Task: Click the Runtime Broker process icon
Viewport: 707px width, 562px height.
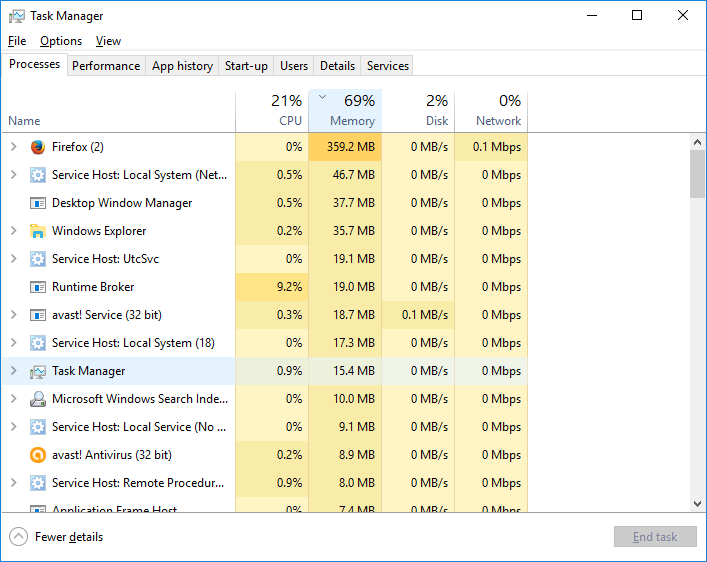Action: pos(38,287)
